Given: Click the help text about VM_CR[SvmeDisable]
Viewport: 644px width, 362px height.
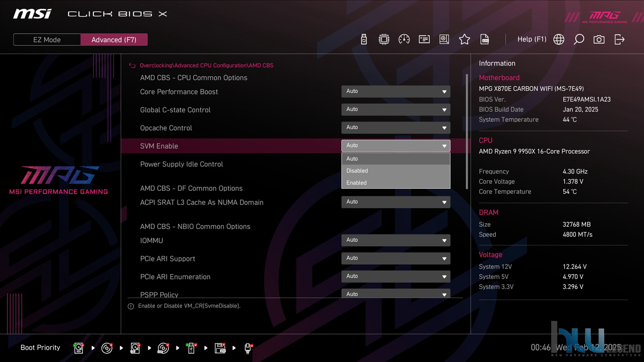Looking at the screenshot, I should coord(189,306).
